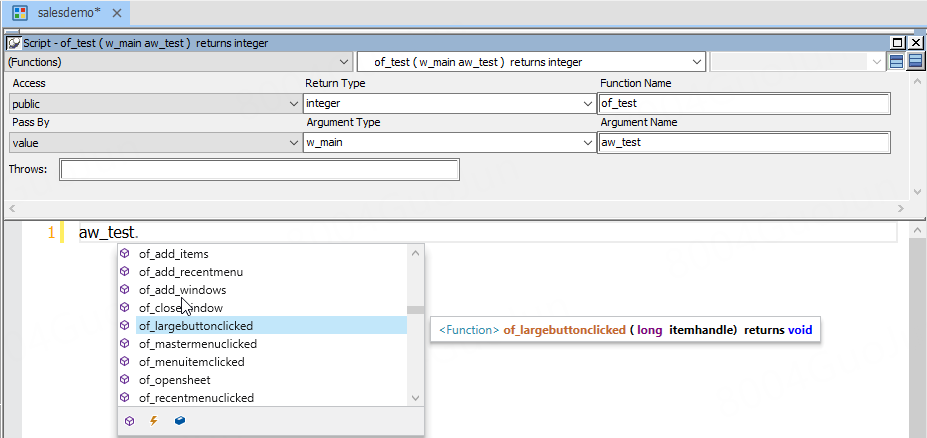This screenshot has height=438, width=927.
Task: Choose of_recentmenuclicked in the suggestion list
Action: (x=196, y=398)
